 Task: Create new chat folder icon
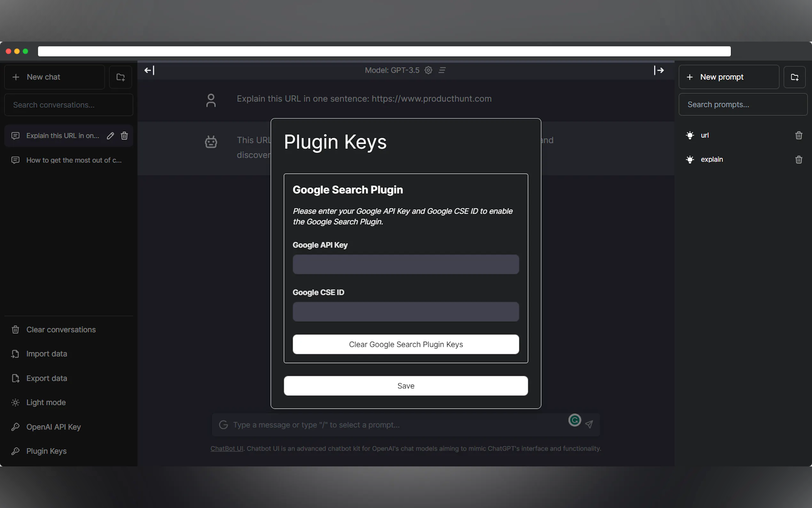click(120, 77)
